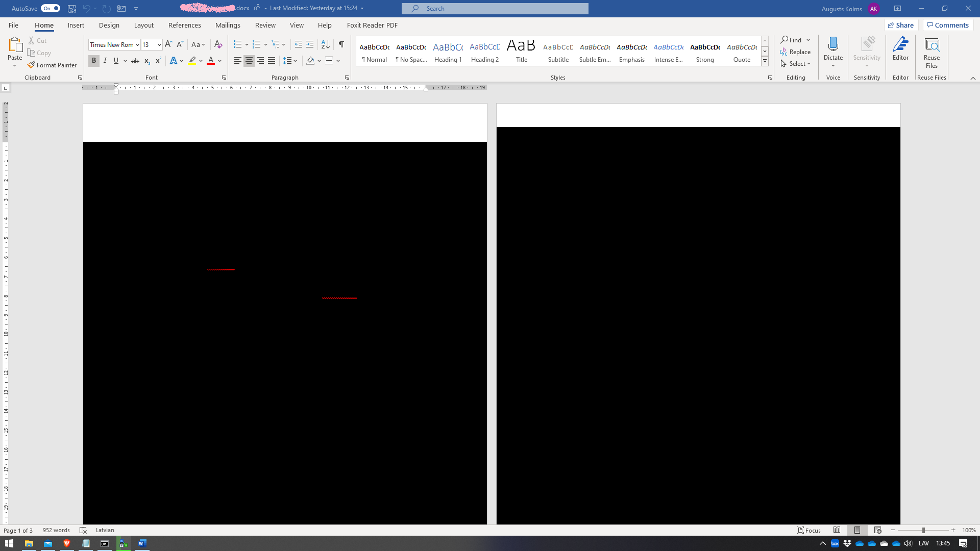Screen dimensions: 980x551
Task: Toggle Bold formatting button
Action: tap(94, 61)
